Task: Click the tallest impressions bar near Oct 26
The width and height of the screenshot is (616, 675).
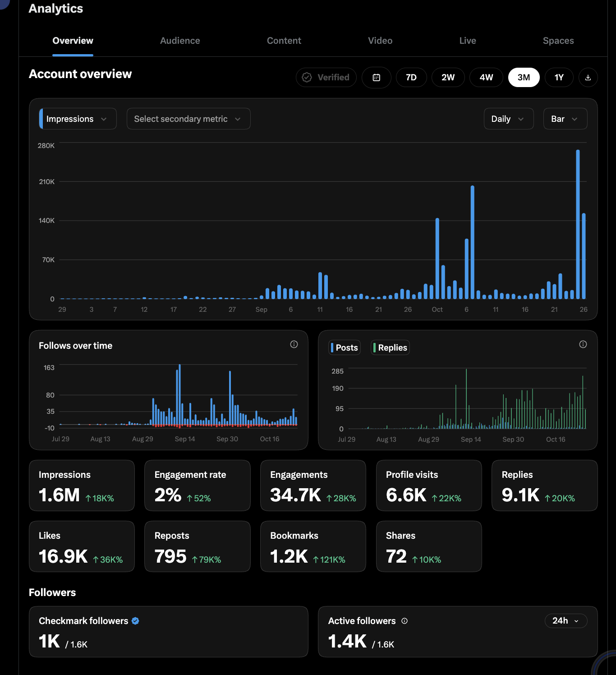Action: [x=578, y=224]
